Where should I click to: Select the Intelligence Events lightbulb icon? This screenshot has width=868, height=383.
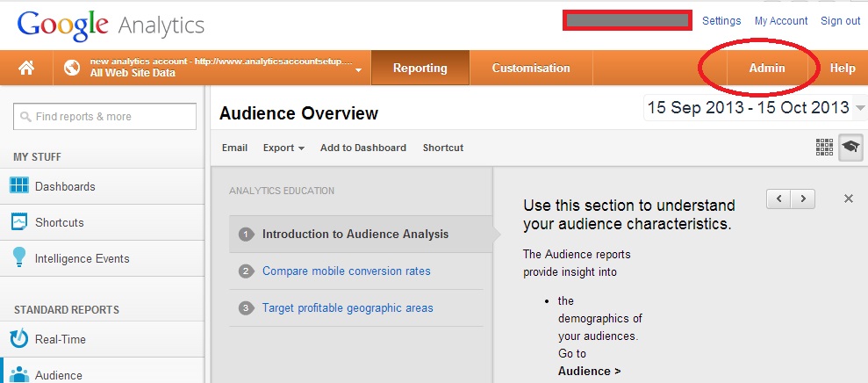click(x=19, y=257)
